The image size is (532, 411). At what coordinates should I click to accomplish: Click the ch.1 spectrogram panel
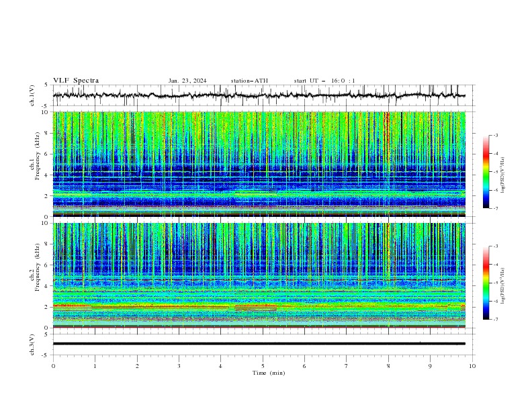point(259,164)
